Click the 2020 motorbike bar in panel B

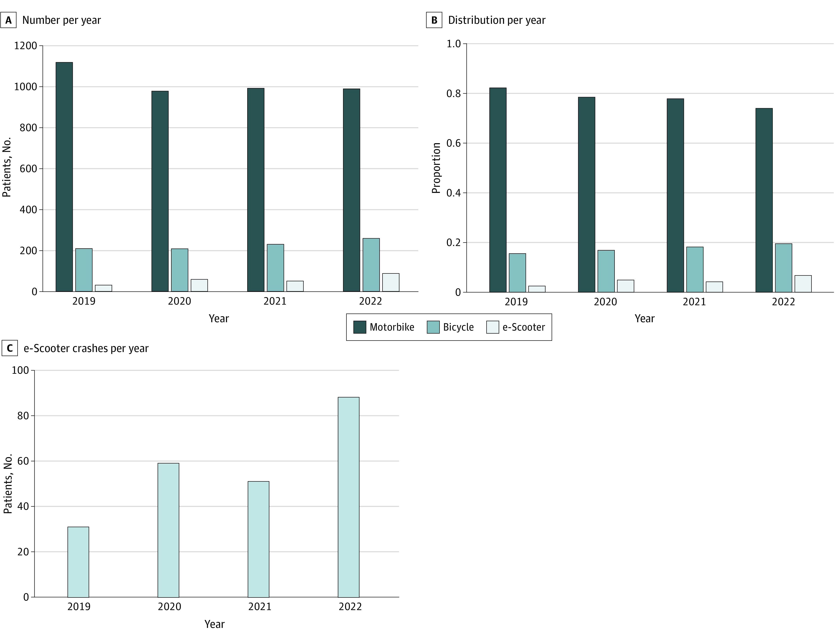tap(587, 195)
